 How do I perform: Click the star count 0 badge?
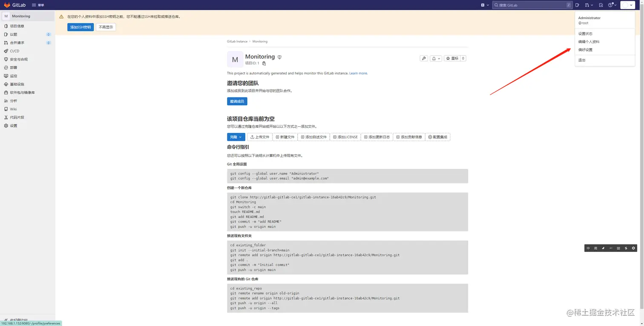coord(463,58)
